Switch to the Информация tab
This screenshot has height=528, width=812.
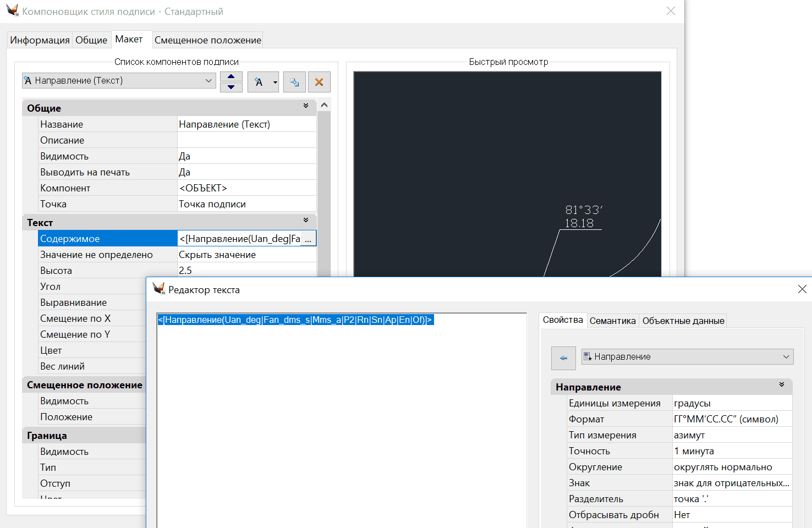40,40
